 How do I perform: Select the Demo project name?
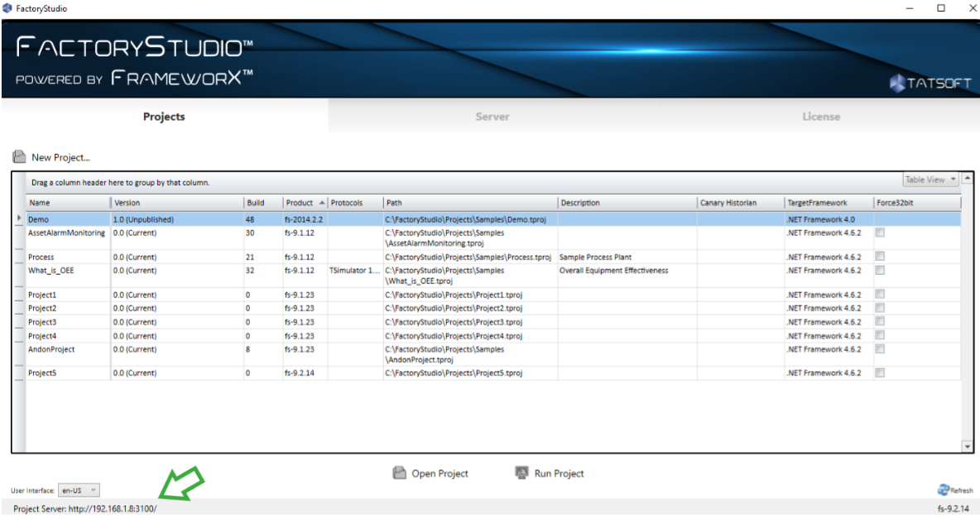[x=38, y=219]
